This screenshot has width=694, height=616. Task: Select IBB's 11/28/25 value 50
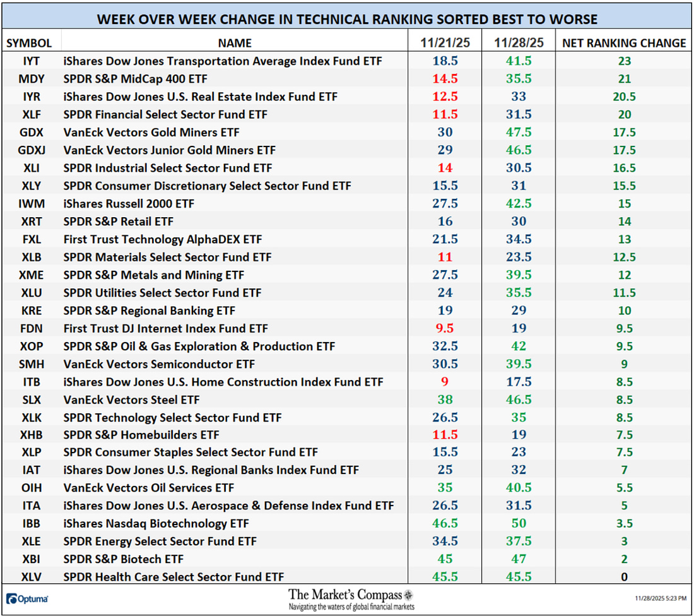[x=519, y=523]
